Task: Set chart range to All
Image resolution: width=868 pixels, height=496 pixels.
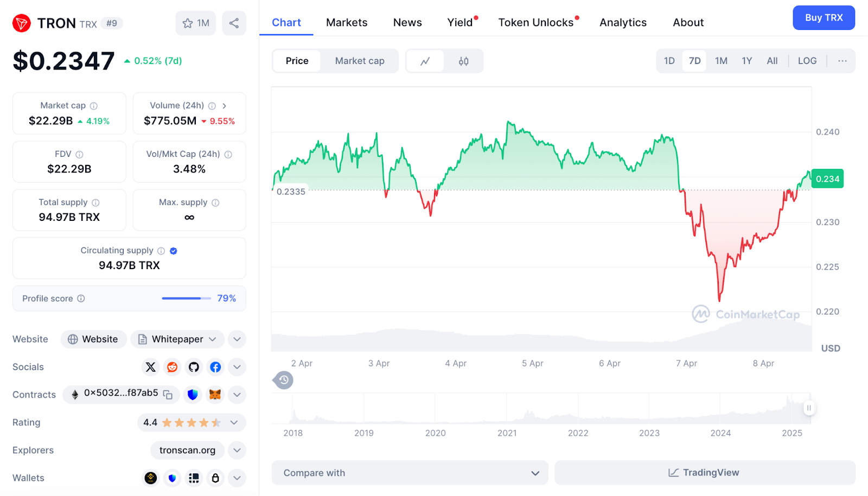Action: click(x=772, y=61)
